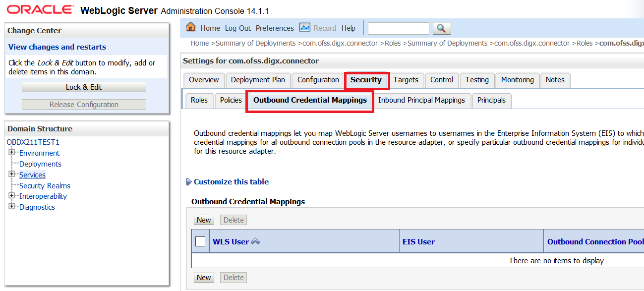
Task: Select the OBDX211TEST1 domain node
Action: 33,142
